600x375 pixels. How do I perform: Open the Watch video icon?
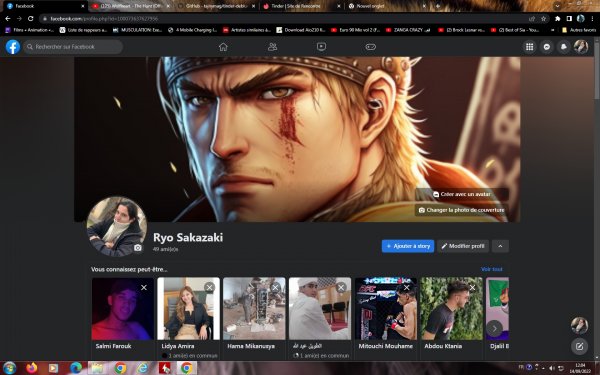pos(321,47)
